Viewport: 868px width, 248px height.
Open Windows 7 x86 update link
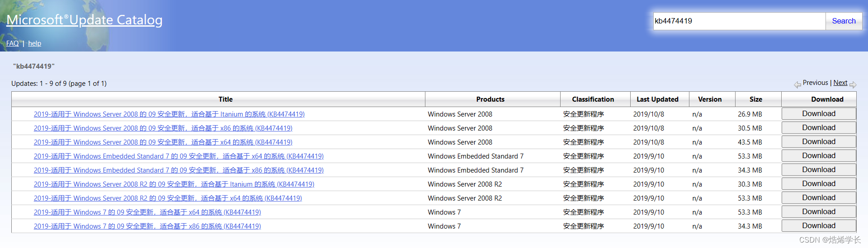point(147,226)
